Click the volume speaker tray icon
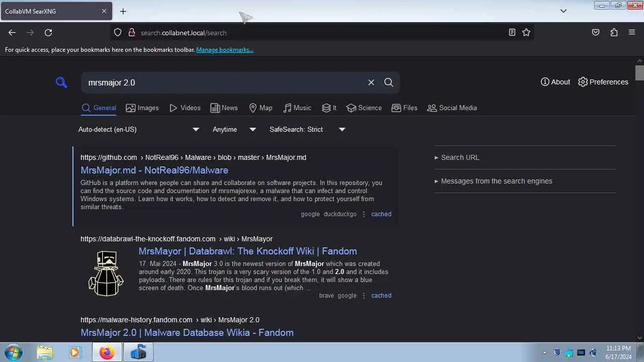The height and width of the screenshot is (362, 644). point(593,352)
